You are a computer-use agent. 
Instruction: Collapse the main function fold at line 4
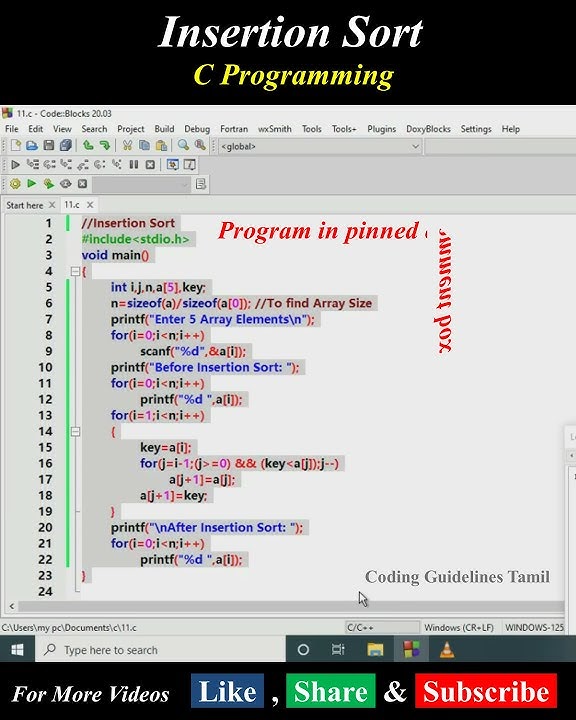pos(76,272)
